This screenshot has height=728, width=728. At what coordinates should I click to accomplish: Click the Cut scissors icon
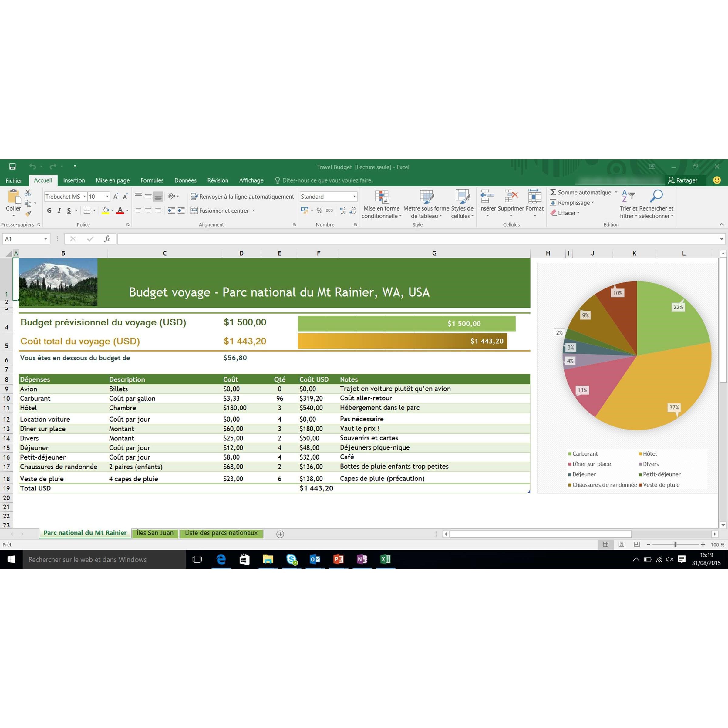(28, 193)
